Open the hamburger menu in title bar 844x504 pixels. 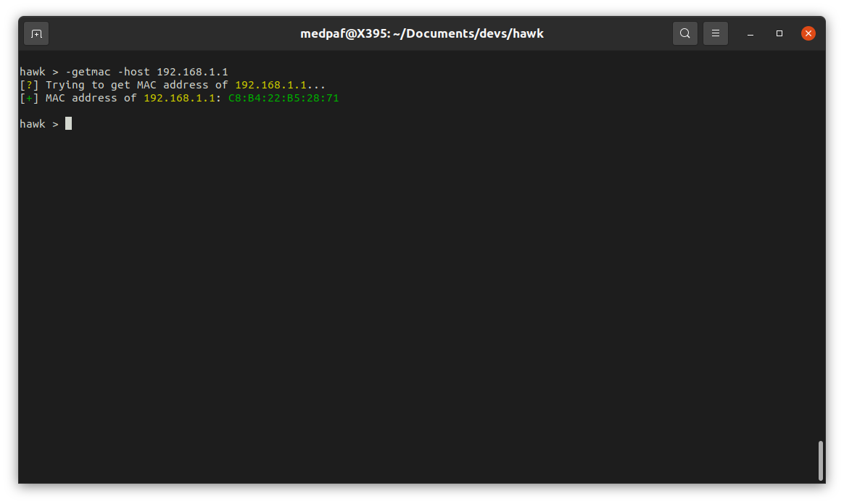tap(715, 33)
